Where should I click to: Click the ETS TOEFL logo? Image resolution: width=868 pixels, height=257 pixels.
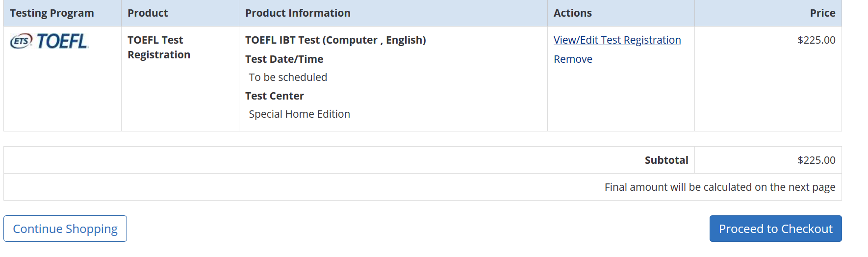tap(49, 41)
